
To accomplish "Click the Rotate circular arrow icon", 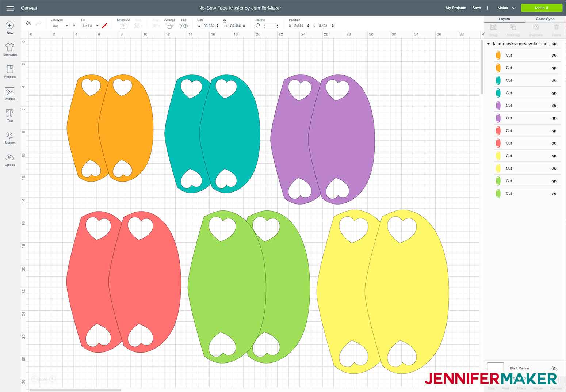I will pos(258,26).
